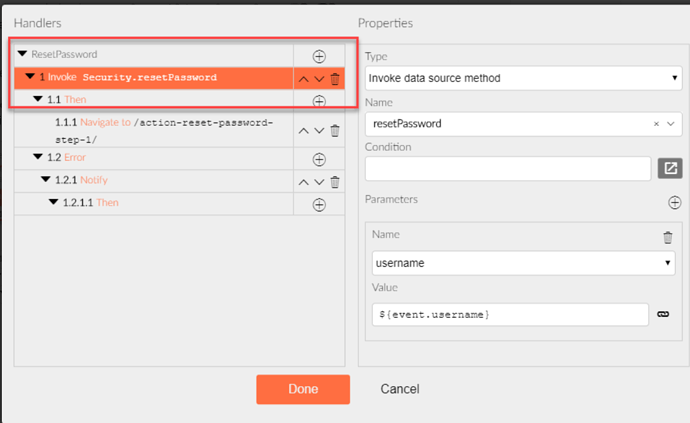Delete the 1.2.1 Notify handler
The width and height of the screenshot is (690, 423).
[x=335, y=182]
